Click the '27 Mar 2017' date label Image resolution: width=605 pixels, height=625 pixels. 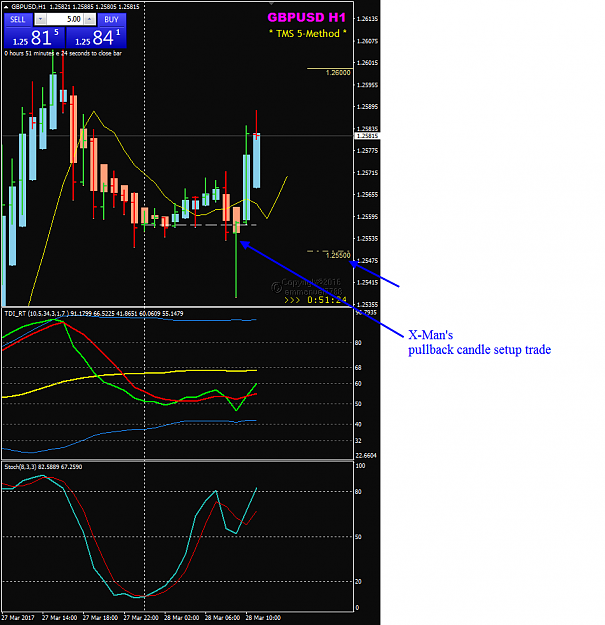[18, 617]
